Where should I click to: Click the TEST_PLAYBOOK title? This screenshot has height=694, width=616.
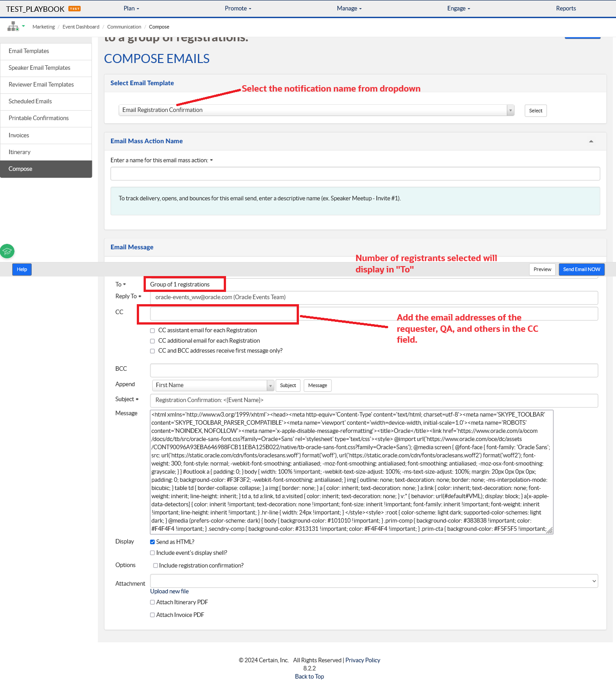tap(35, 9)
